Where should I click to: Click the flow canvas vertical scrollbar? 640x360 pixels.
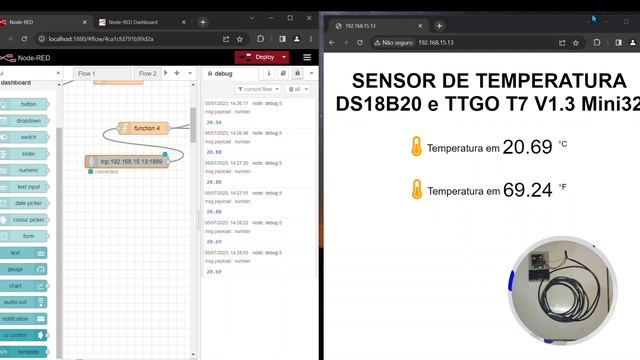click(x=193, y=124)
